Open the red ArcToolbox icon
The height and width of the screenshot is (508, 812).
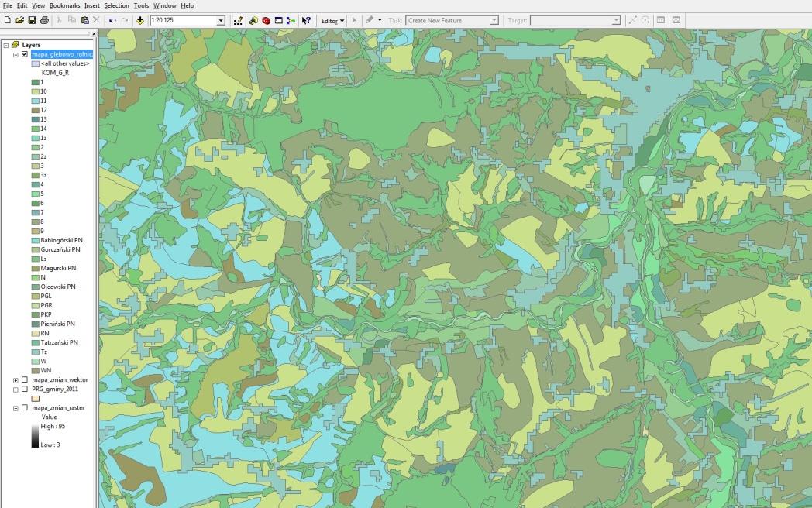[x=267, y=20]
